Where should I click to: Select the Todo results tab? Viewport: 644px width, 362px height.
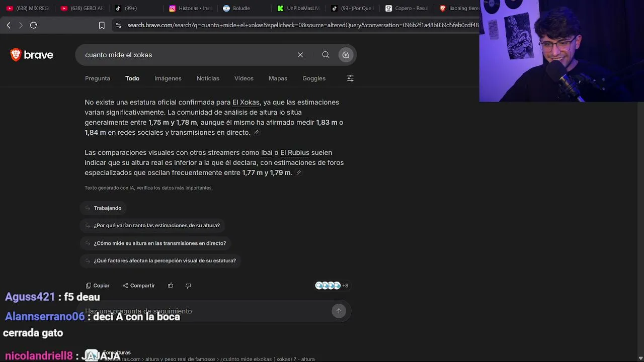click(132, 78)
